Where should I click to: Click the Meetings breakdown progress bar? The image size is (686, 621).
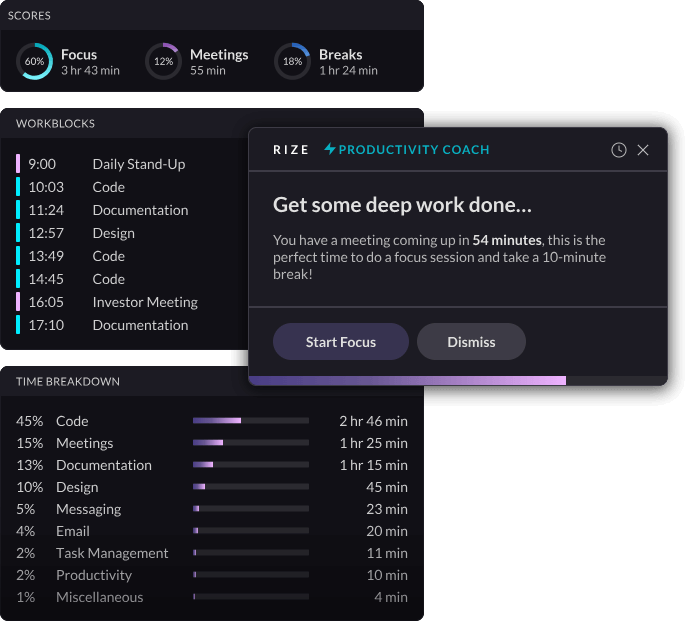click(251, 443)
